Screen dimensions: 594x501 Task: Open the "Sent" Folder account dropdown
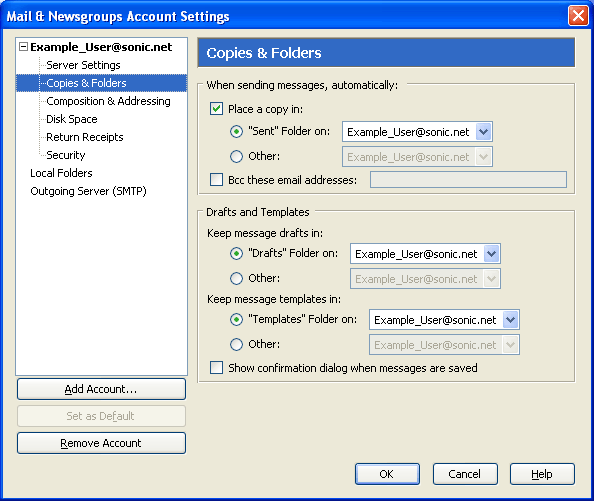(x=417, y=132)
